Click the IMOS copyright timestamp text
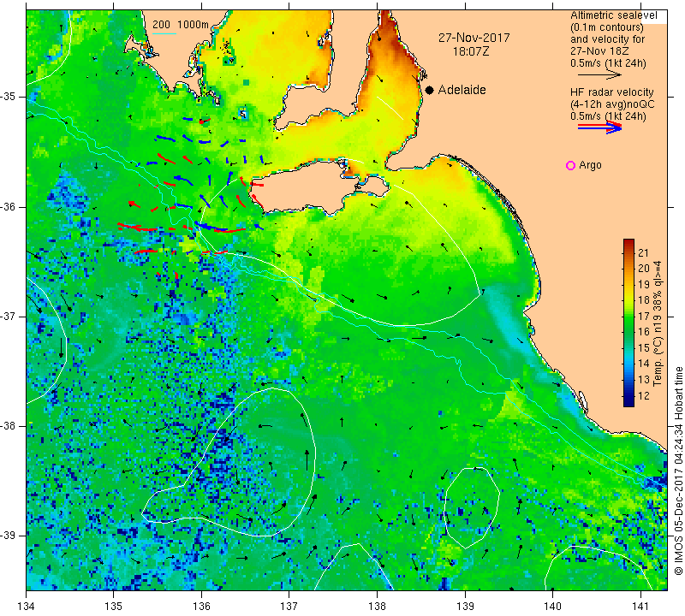The width and height of the screenshot is (685, 616). pyautogui.click(x=678, y=471)
